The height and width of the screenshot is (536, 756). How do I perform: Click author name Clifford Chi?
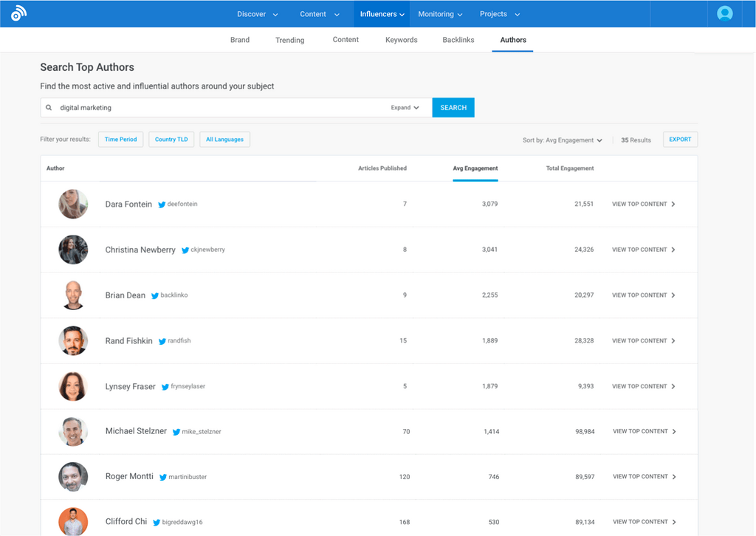coord(126,521)
